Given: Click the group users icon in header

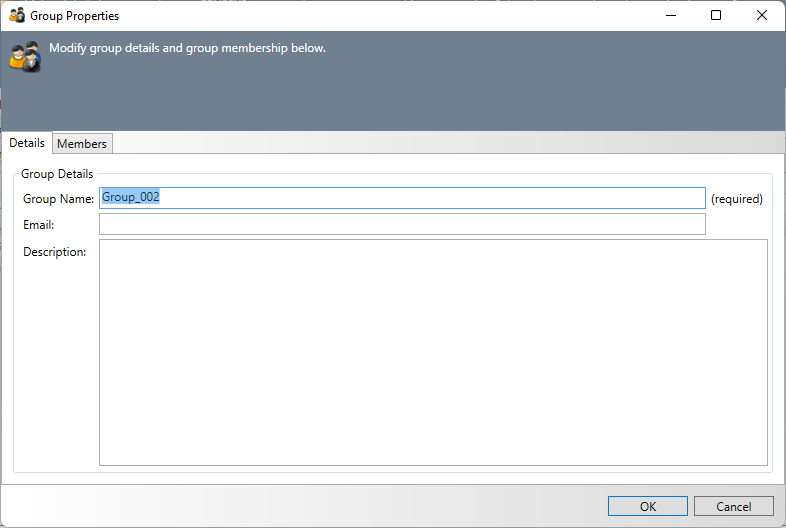Looking at the screenshot, I should pos(25,56).
